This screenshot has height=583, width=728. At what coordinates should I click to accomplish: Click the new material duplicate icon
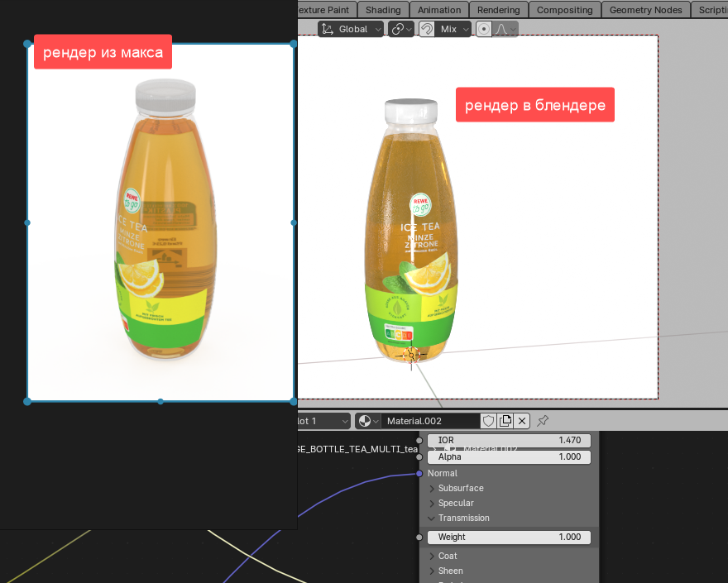tap(505, 421)
